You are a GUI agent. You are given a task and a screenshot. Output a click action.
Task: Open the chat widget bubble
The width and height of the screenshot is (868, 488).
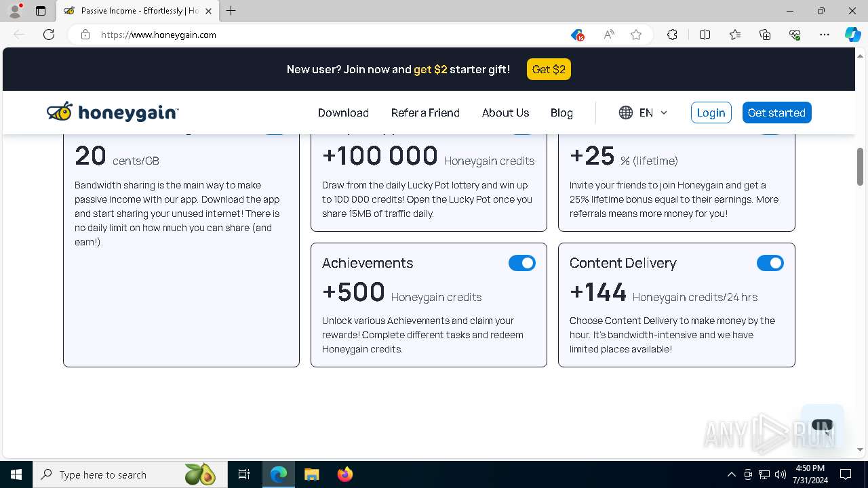click(822, 426)
